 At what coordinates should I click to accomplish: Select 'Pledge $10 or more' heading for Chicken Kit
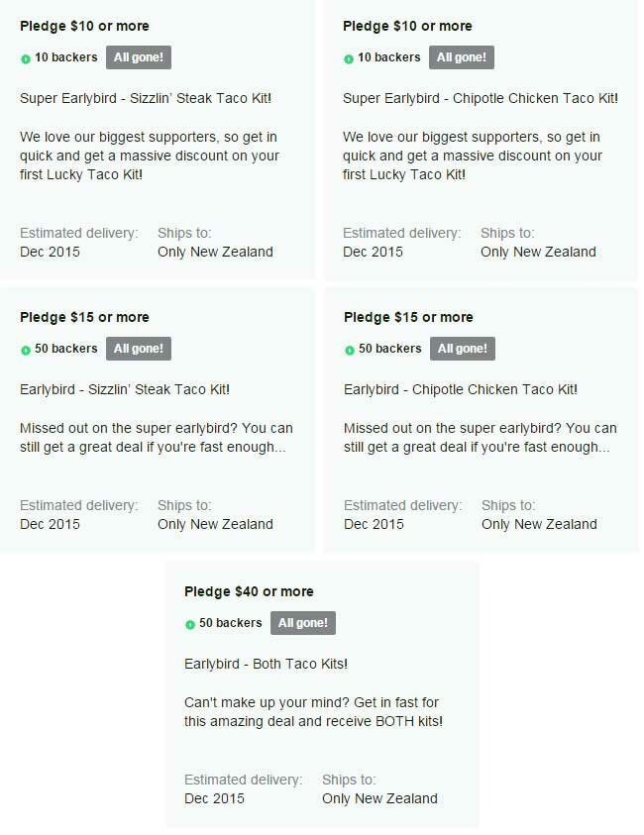click(407, 26)
